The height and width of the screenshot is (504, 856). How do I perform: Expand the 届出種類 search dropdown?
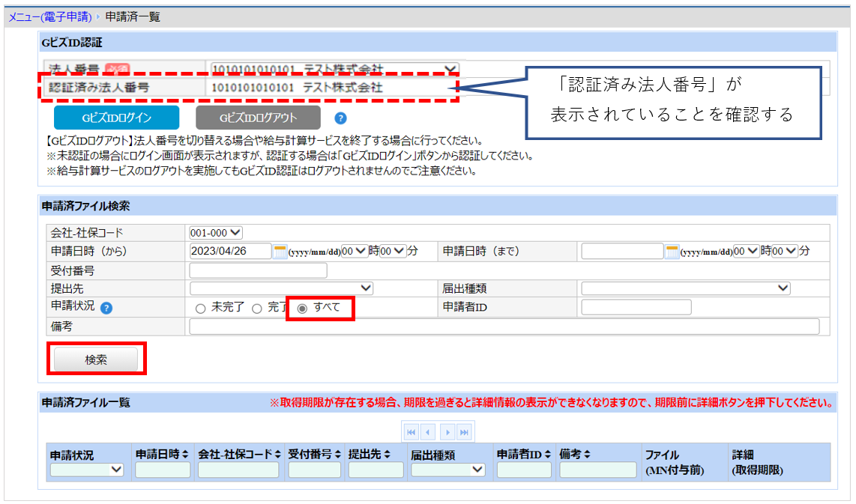[686, 288]
